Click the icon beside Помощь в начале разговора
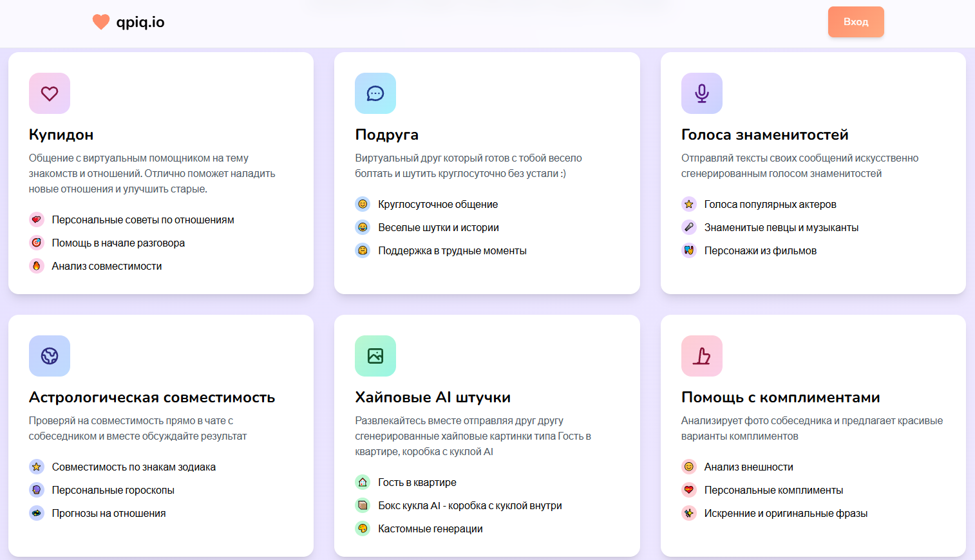This screenshot has width=975, height=560. point(37,243)
